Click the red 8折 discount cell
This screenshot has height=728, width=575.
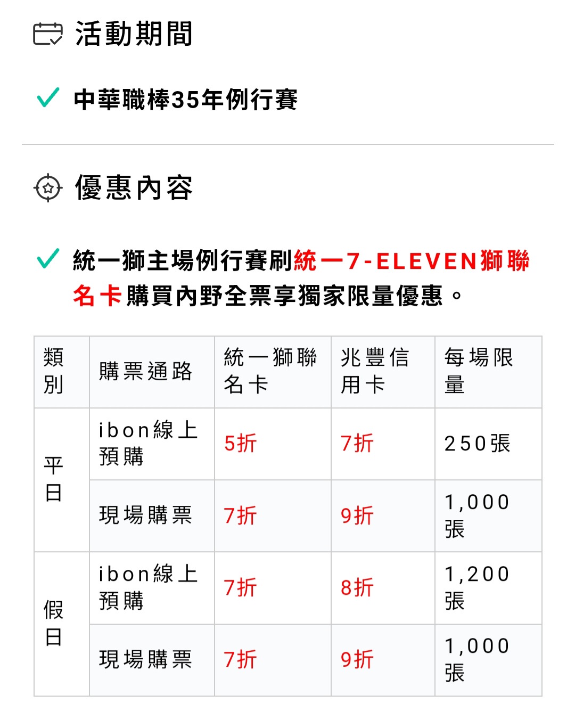tap(383, 588)
